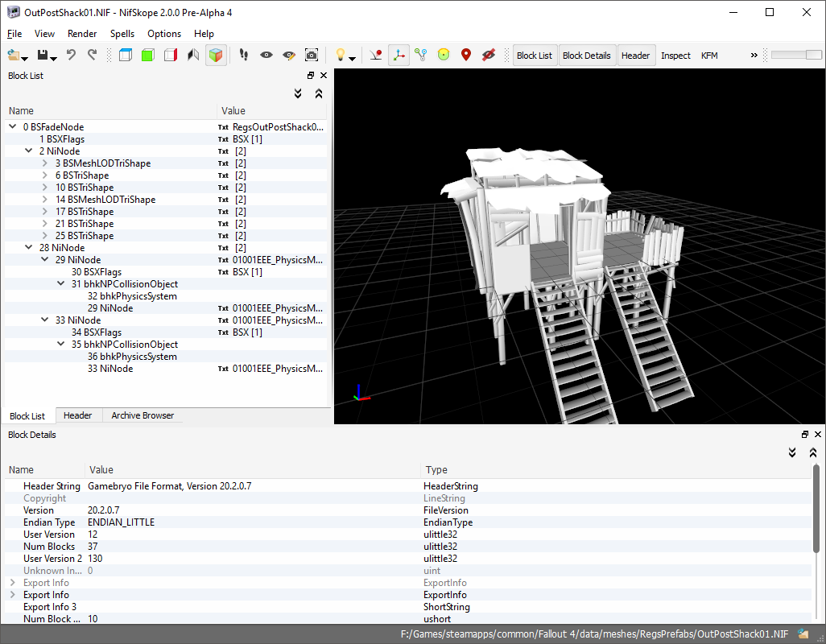Open the dropdown arrow next to the Save icon
The height and width of the screenshot is (644, 826).
(x=54, y=59)
